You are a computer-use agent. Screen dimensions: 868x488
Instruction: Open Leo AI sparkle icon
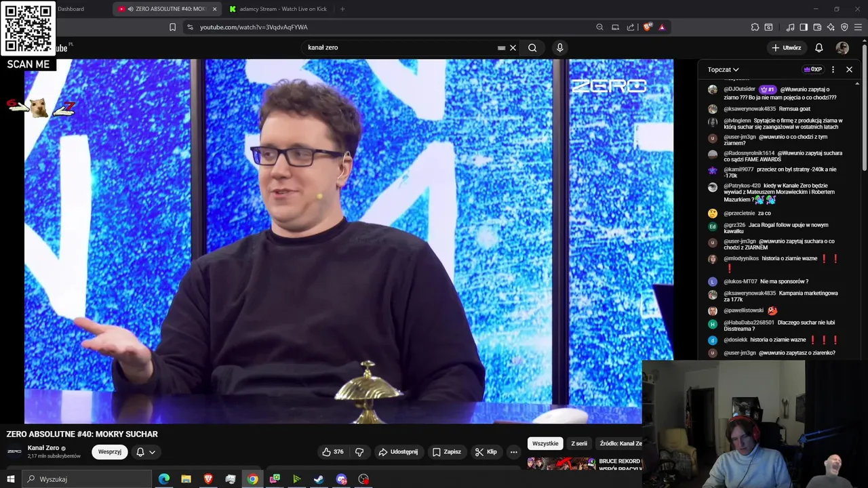click(831, 27)
